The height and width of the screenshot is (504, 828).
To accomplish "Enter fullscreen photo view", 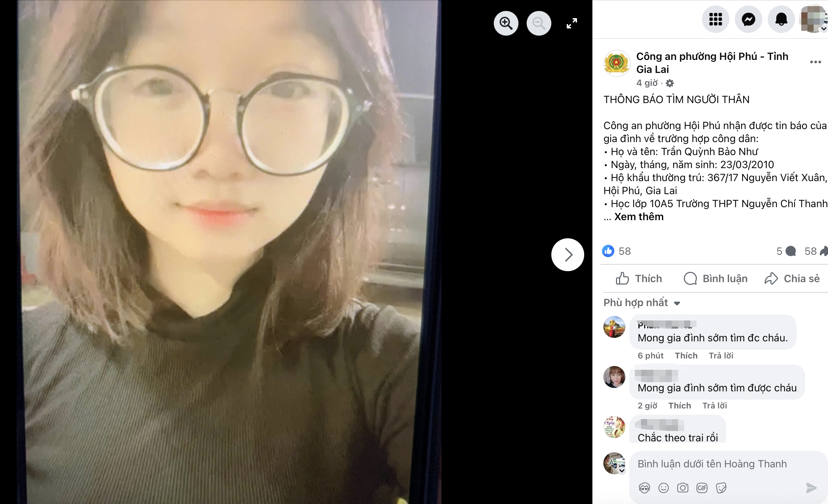I will click(x=572, y=23).
